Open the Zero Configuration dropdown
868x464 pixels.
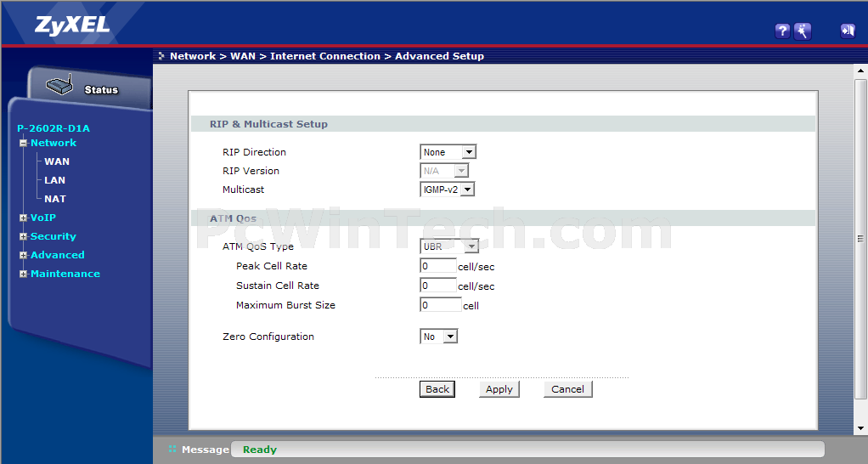438,336
